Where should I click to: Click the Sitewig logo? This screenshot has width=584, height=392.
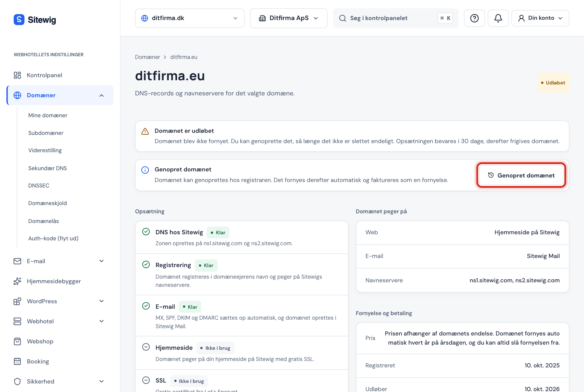pos(35,20)
